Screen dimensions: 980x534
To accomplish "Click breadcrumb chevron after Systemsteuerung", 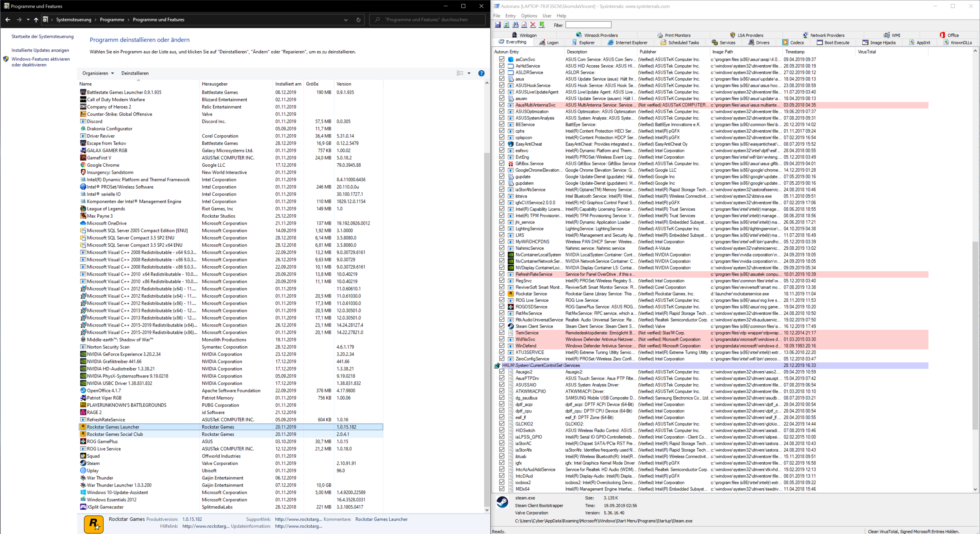I will [95, 20].
